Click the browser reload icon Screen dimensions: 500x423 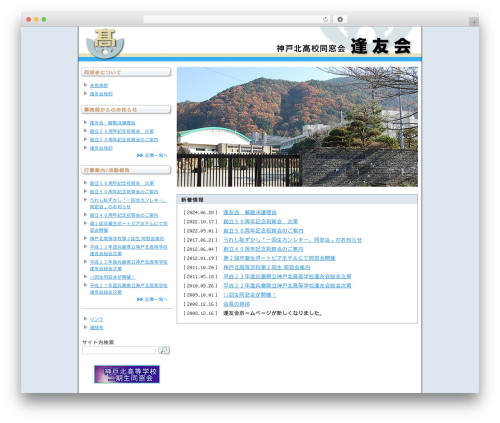click(325, 19)
